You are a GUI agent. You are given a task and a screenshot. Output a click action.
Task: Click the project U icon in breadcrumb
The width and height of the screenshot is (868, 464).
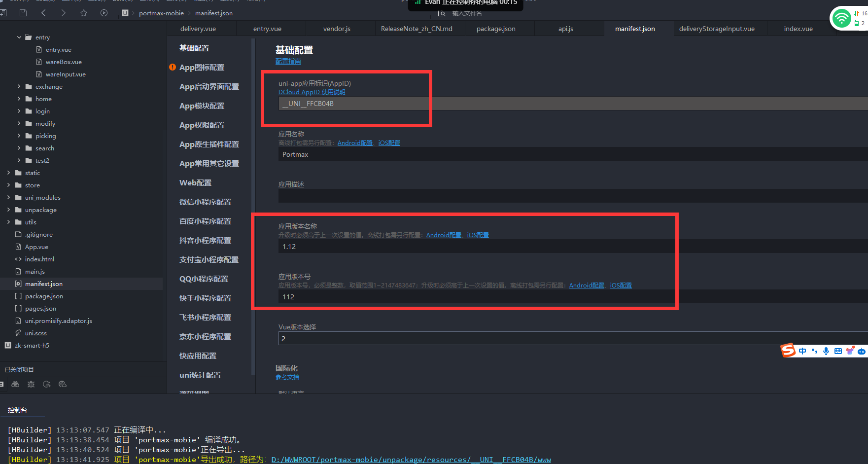[125, 13]
